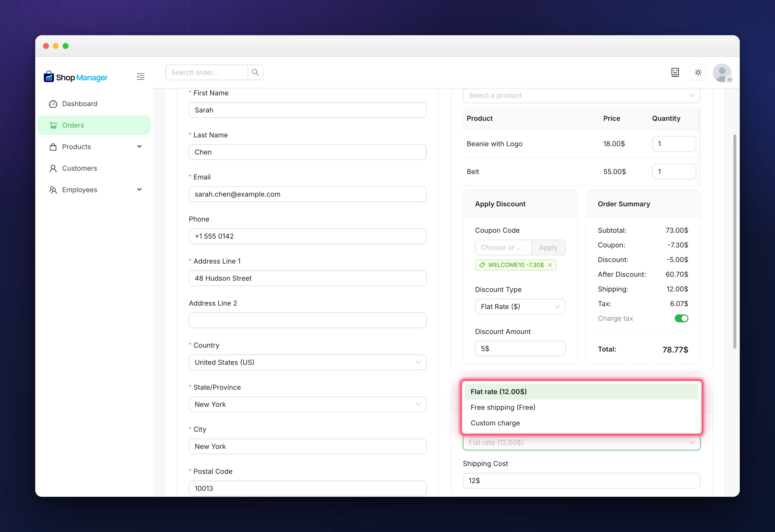Click the search magnifier button
775x532 pixels.
click(x=255, y=72)
